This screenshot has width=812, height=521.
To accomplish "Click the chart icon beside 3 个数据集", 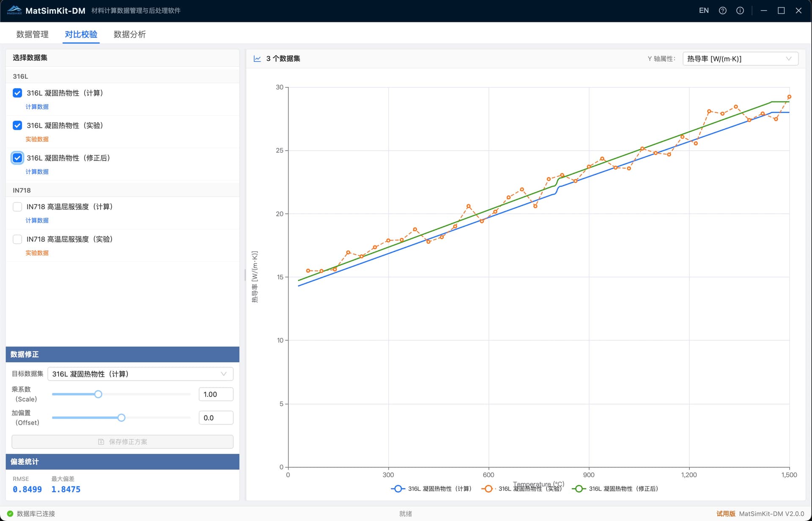I will [257, 59].
